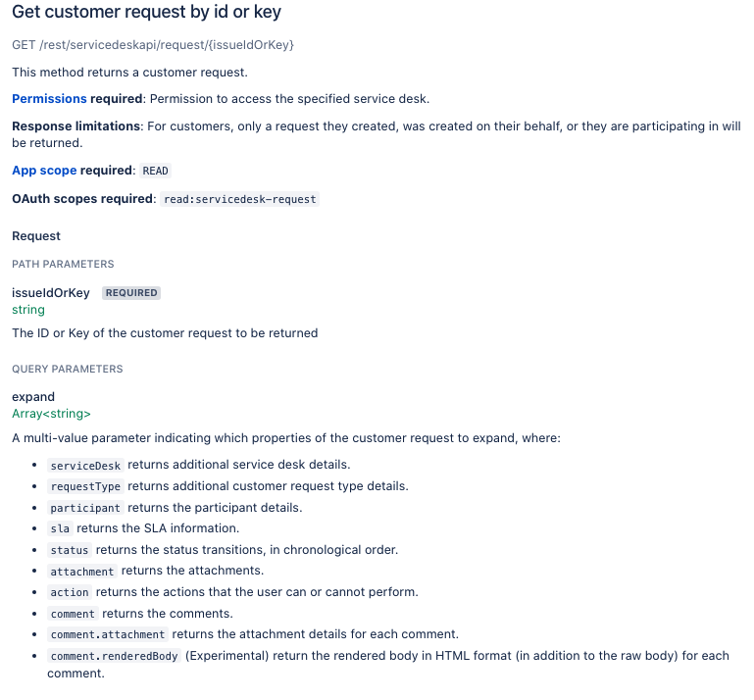Screen dimensions: 754x700
Task: Click the attachment code value
Action: (x=82, y=571)
